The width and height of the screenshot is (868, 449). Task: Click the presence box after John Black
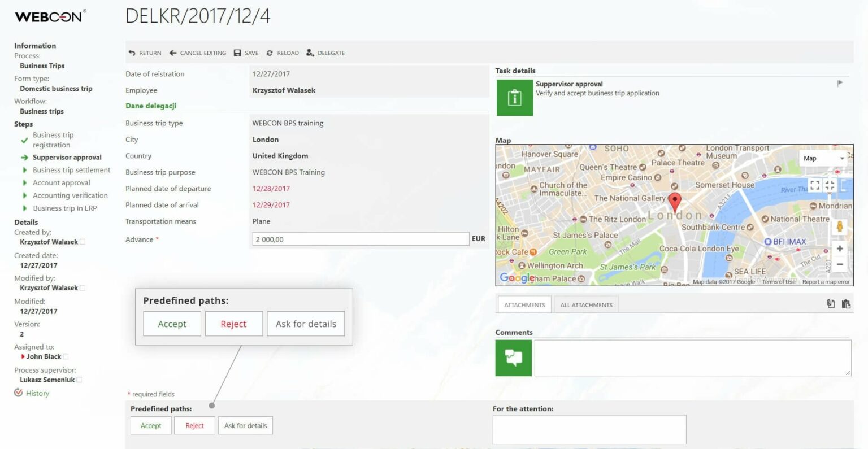tap(66, 356)
